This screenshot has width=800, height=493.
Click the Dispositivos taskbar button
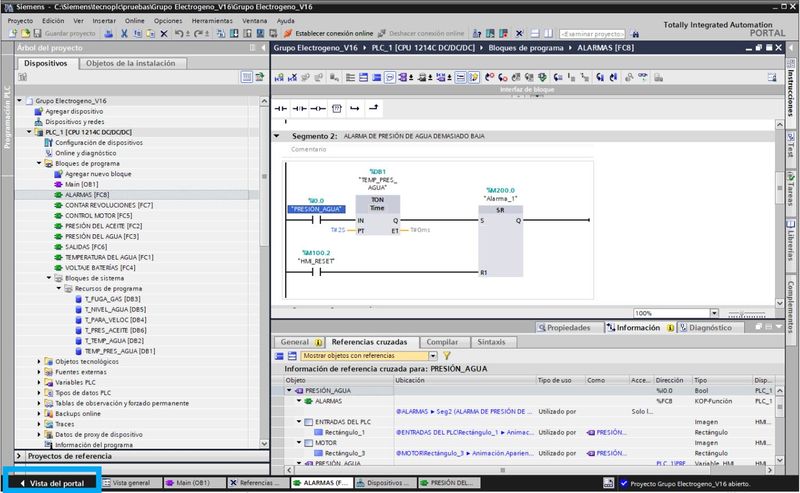385,483
